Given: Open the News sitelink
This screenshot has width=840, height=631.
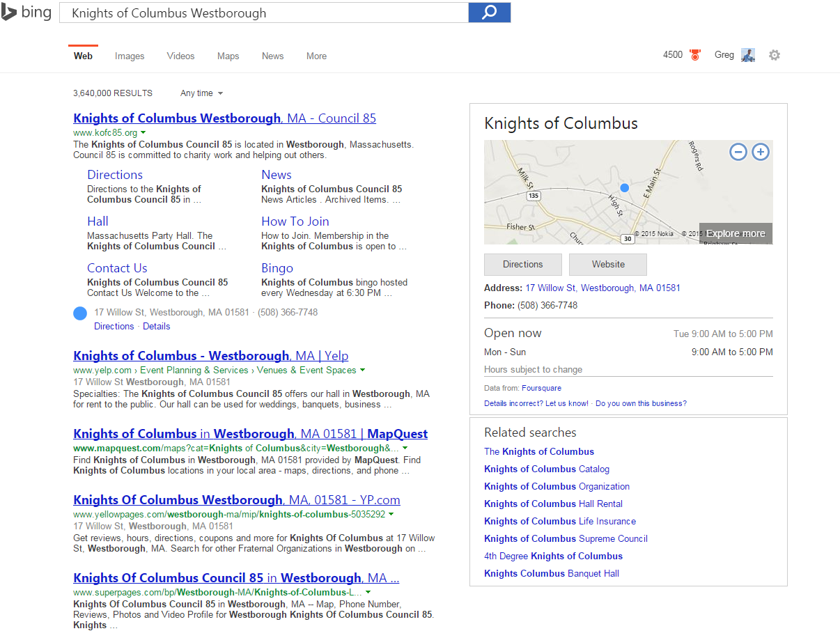Looking at the screenshot, I should 277,175.
